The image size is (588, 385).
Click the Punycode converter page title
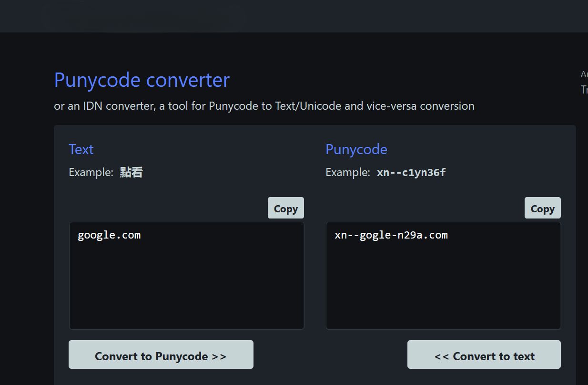142,80
